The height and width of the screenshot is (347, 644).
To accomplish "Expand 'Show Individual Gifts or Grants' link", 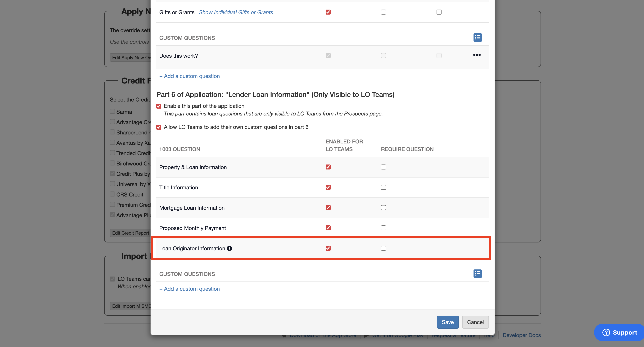I will pyautogui.click(x=236, y=12).
